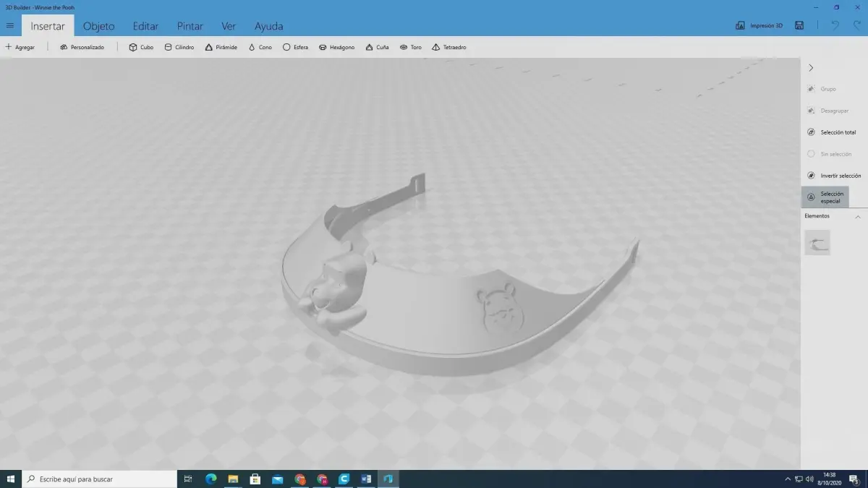Insert a Pirámide shape
868x488 pixels.
221,47
